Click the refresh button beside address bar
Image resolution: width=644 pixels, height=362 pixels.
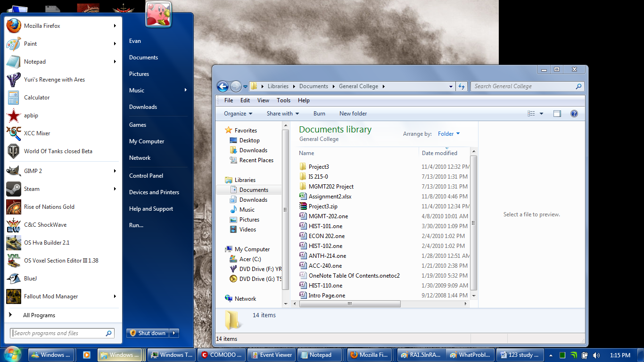click(x=462, y=86)
